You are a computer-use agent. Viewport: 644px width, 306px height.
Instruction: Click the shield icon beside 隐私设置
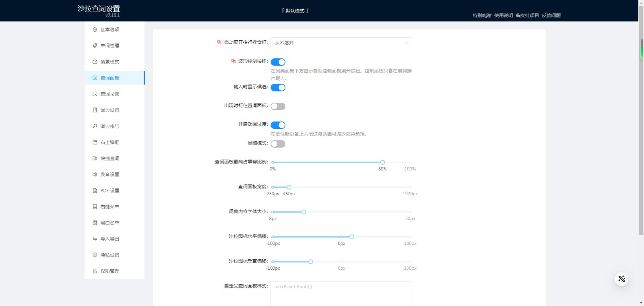click(95, 255)
